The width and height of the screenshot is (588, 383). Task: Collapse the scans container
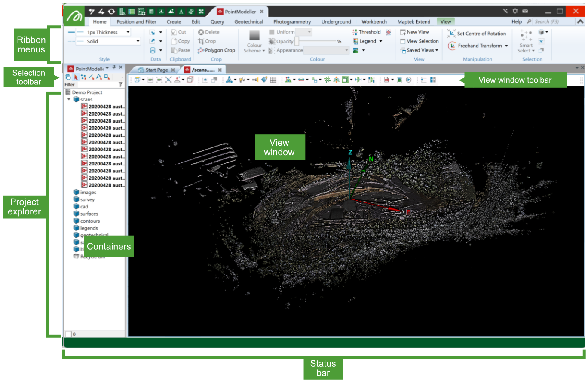[69, 99]
